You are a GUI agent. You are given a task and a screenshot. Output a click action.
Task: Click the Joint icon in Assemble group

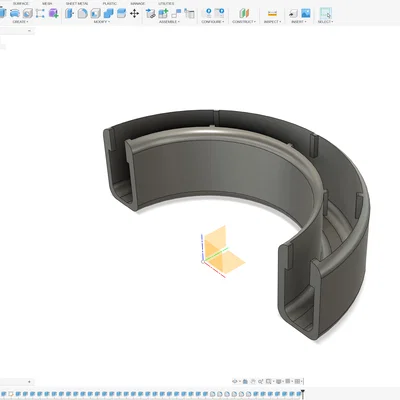tap(176, 13)
